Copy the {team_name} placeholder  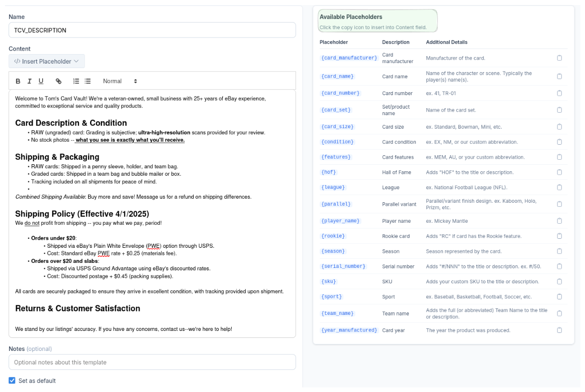point(559,313)
